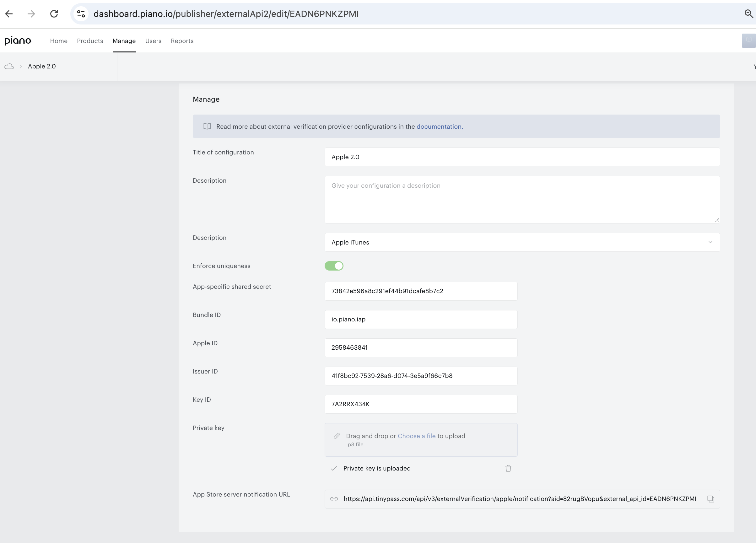Click the zoom magnifier icon in address bar

[749, 14]
